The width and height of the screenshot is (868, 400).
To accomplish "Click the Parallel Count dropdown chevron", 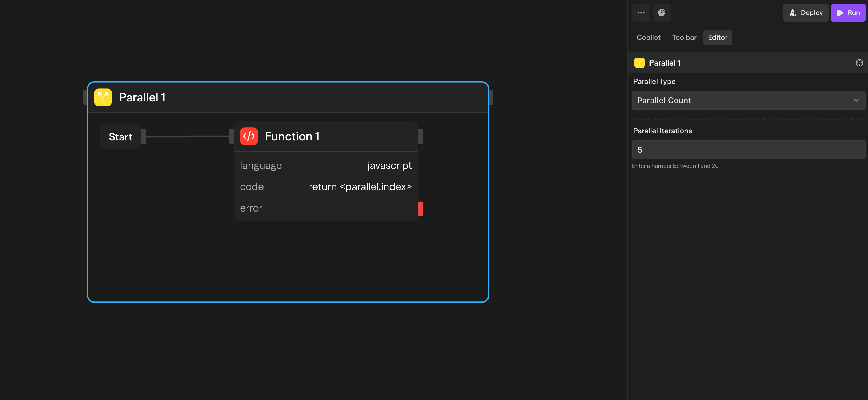I will click(x=856, y=100).
